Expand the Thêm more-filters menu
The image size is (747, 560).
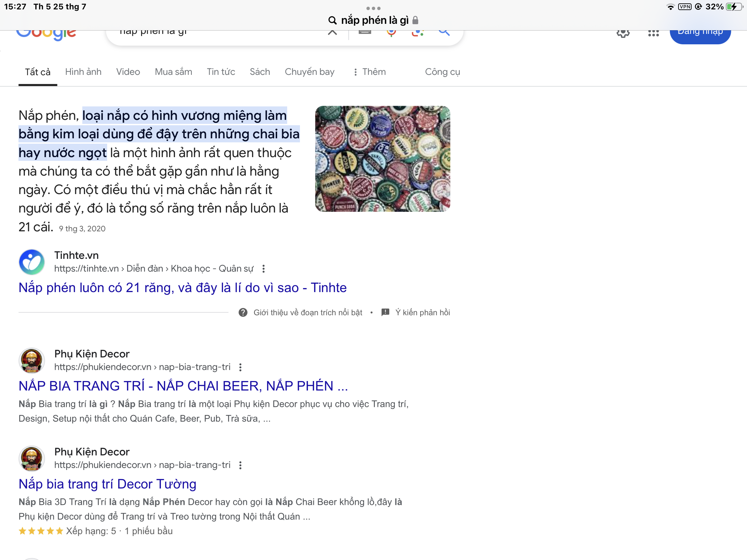(369, 72)
